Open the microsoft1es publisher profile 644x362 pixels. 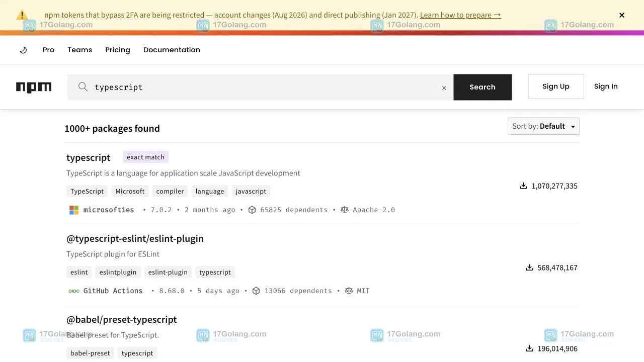pyautogui.click(x=109, y=210)
